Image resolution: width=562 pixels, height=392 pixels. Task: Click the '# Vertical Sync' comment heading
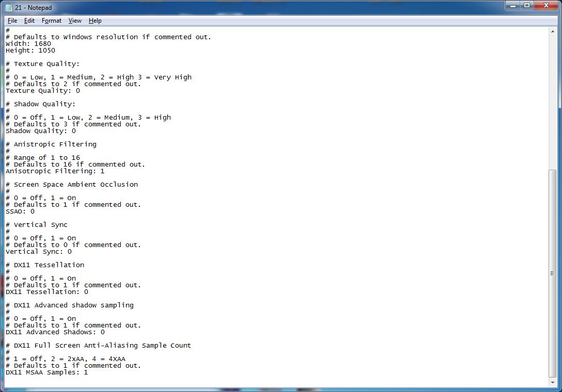pyautogui.click(x=37, y=225)
